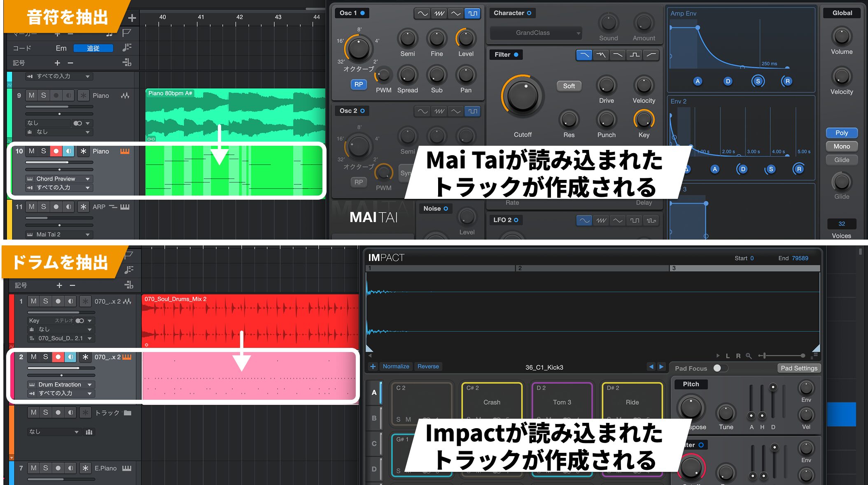Open instrument editor icon on Drum Extraction track

127,357
